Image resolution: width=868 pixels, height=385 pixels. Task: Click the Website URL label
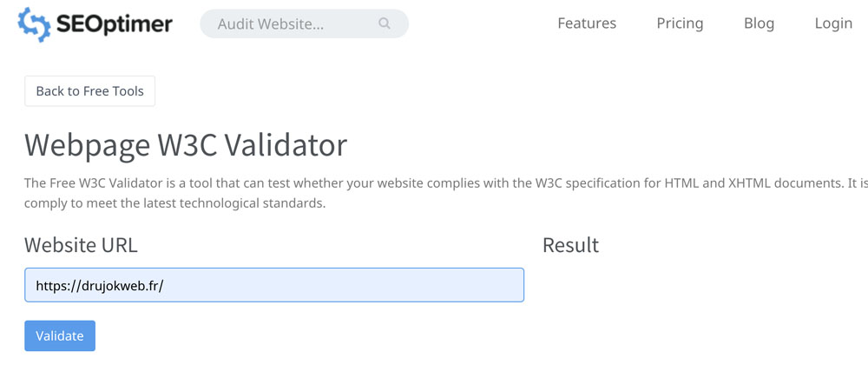(81, 245)
